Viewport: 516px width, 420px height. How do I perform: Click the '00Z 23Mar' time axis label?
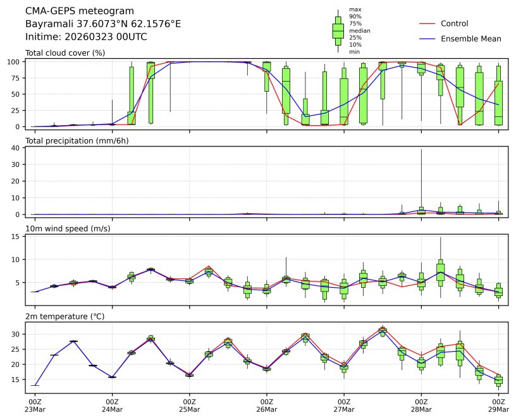(35, 405)
